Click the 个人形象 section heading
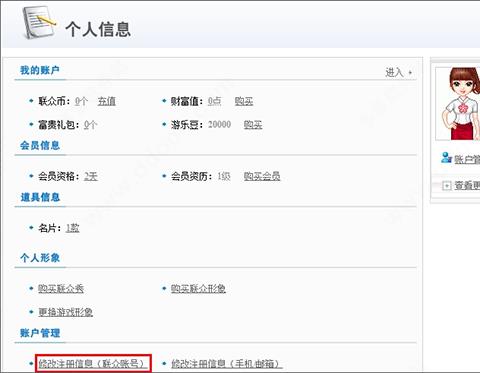The image size is (480, 373). (40, 258)
